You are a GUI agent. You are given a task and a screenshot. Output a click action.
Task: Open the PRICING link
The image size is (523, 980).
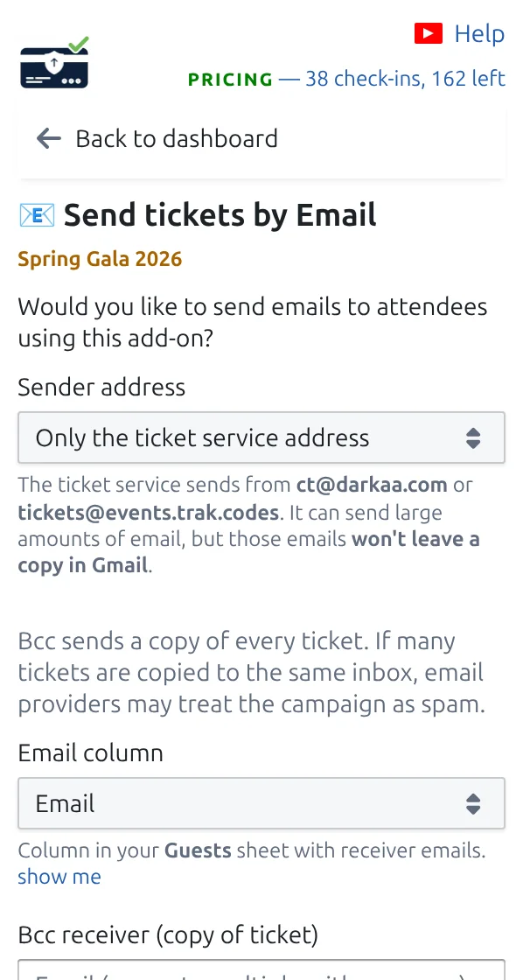[231, 80]
